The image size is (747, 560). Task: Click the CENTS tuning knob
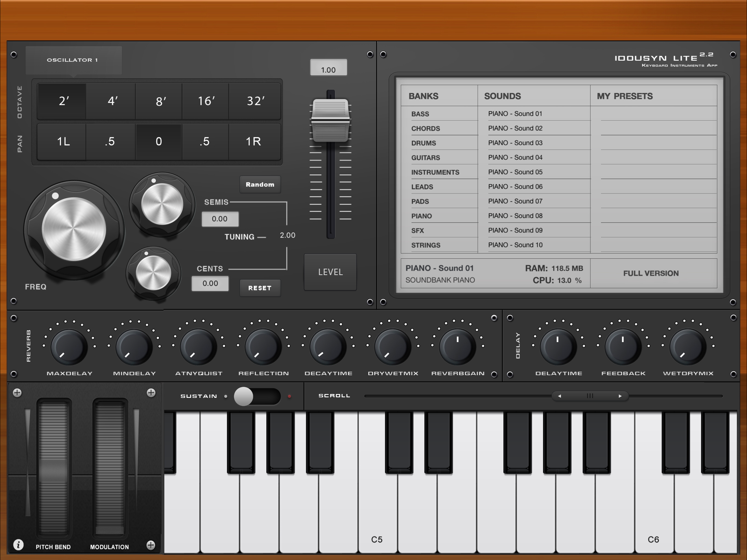point(154,273)
